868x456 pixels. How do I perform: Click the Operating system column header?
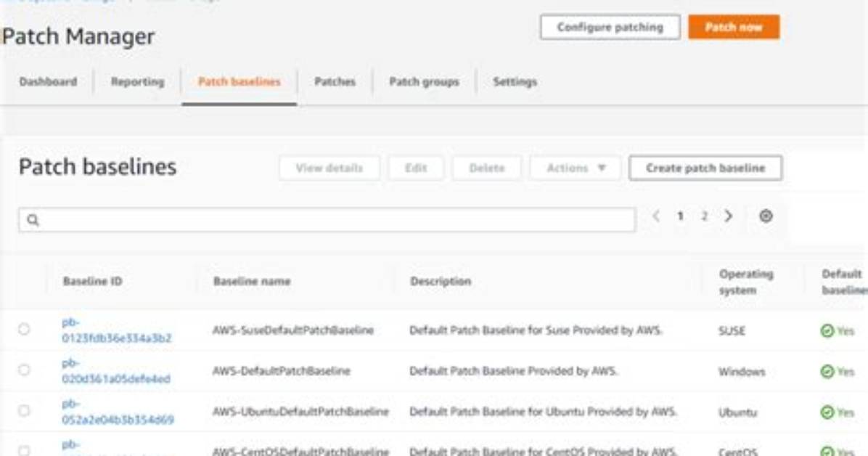pyautogui.click(x=746, y=282)
